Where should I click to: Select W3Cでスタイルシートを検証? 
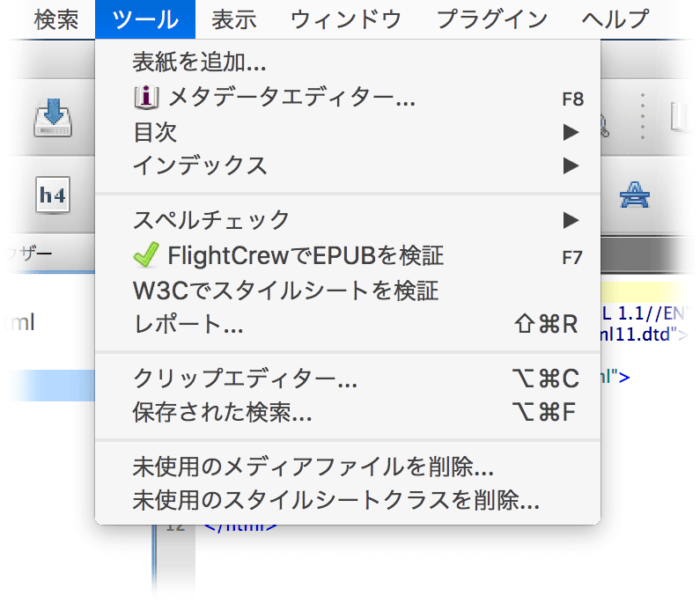tap(348, 290)
